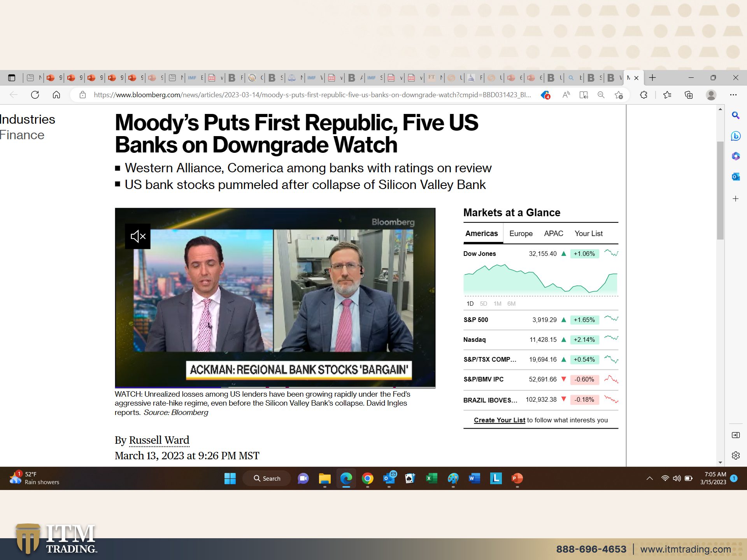Launch Chrome from taskbar
Screen dimensions: 747x560
pyautogui.click(x=367, y=478)
